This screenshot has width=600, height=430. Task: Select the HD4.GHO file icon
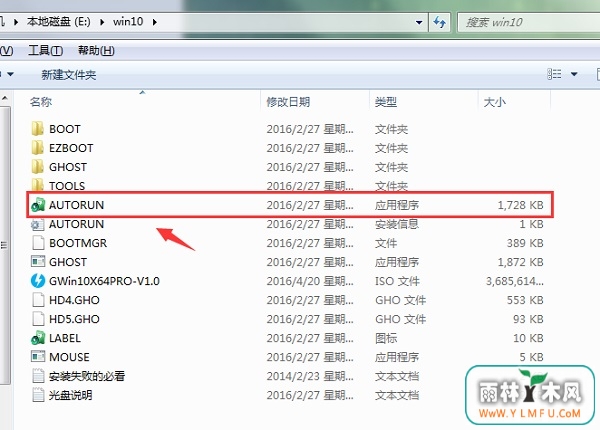tap(38, 300)
